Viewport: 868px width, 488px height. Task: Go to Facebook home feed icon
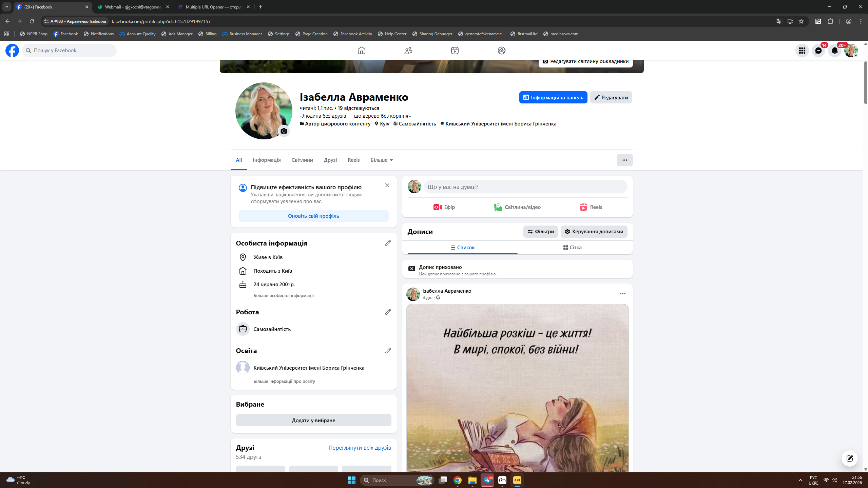[x=361, y=51]
